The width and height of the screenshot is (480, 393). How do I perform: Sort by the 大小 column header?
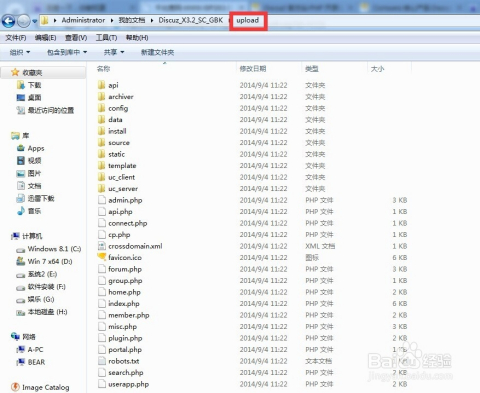pyautogui.click(x=377, y=69)
